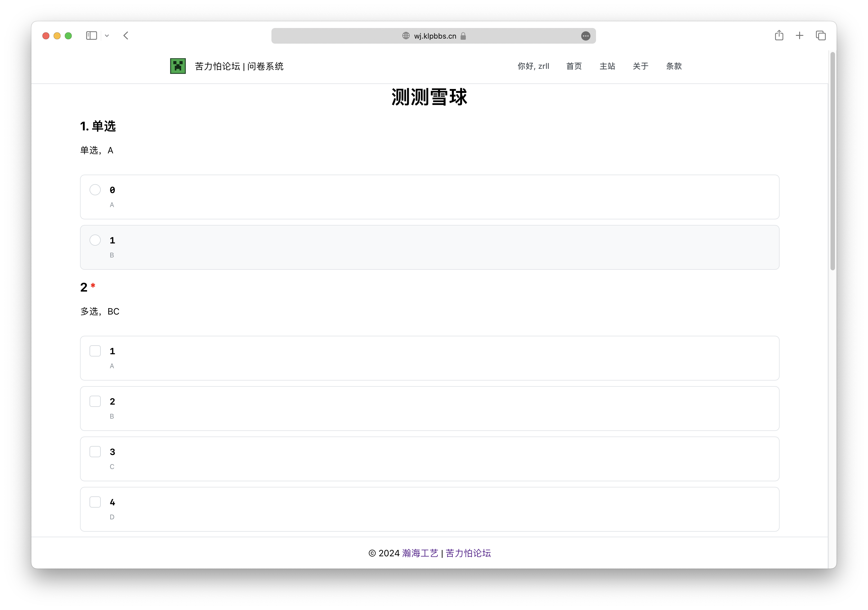Screen dimensions: 868x610
Task: Click the creeper logo icon
Action: pyautogui.click(x=178, y=66)
